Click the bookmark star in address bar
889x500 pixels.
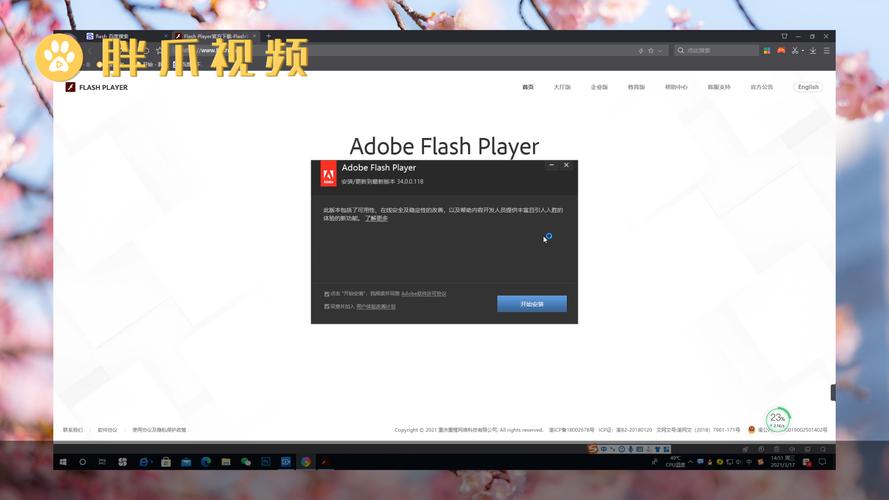651,50
